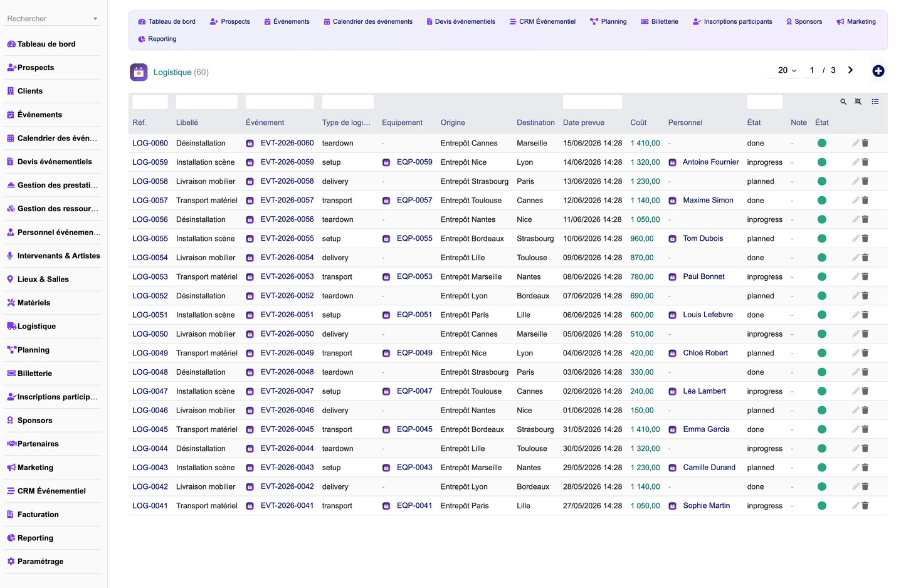Click the Réf. filter input field

point(150,102)
